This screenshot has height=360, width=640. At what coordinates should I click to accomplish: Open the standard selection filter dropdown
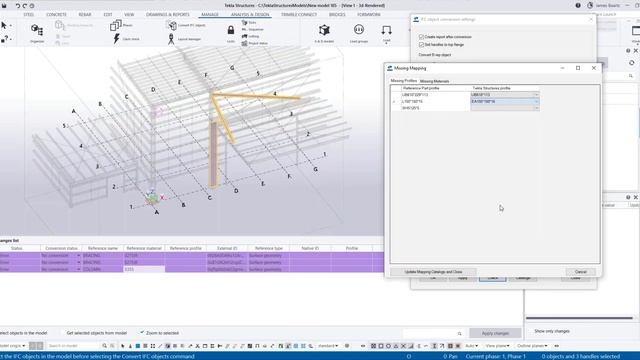pos(328,346)
